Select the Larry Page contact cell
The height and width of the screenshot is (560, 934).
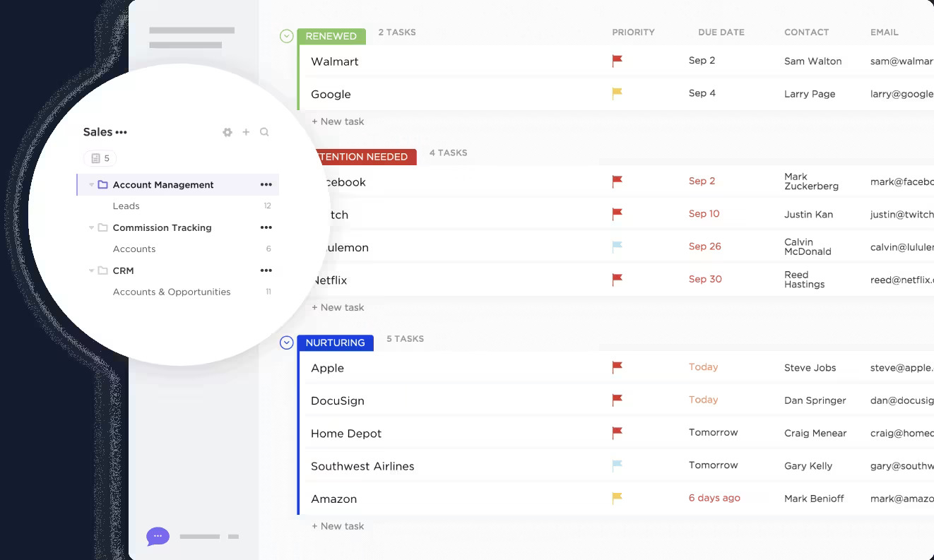810,94
